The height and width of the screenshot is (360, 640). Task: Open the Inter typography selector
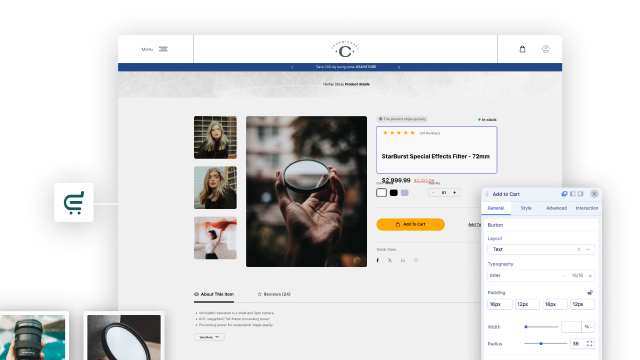pyautogui.click(x=541, y=276)
